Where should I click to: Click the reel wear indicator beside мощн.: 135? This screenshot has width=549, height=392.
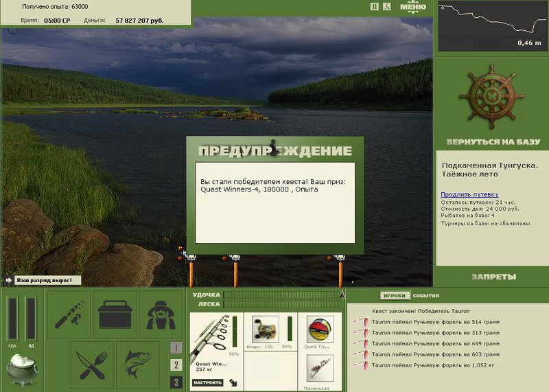click(x=290, y=329)
